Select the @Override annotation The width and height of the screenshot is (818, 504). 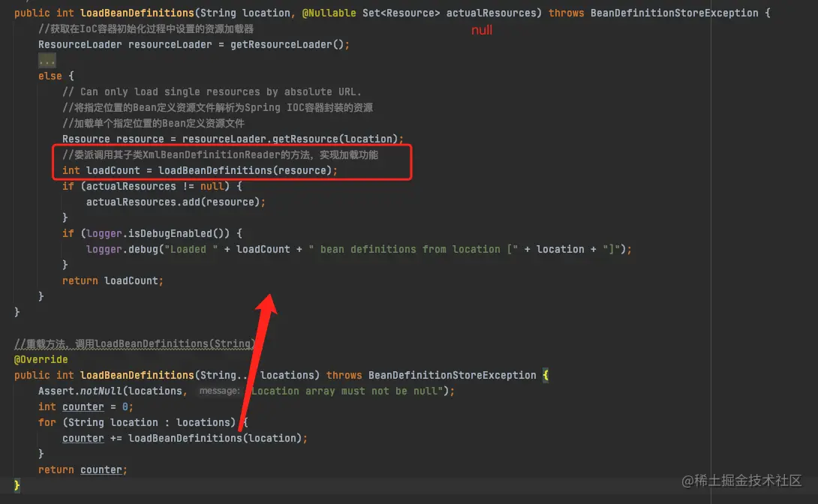pyautogui.click(x=41, y=359)
